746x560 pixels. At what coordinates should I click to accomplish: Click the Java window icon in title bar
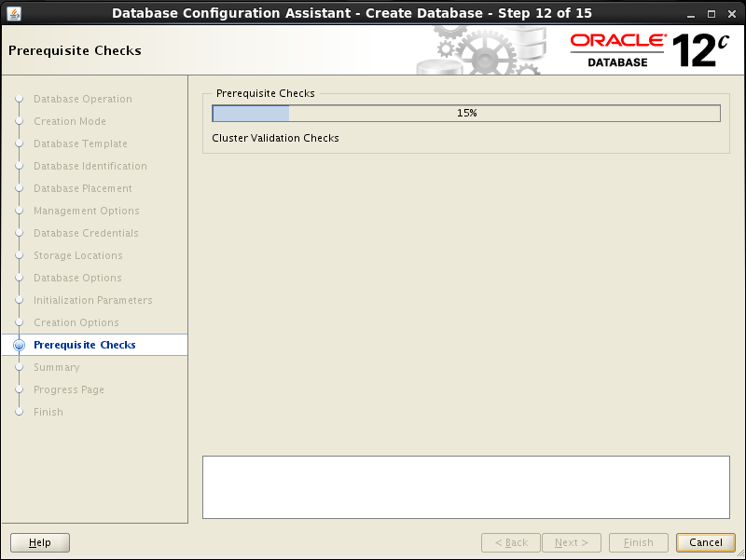[14, 13]
